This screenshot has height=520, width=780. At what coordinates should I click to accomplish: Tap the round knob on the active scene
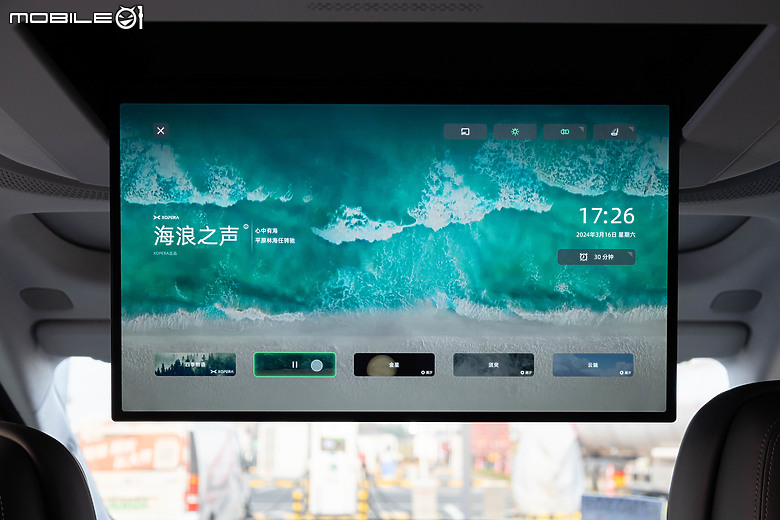tap(317, 365)
